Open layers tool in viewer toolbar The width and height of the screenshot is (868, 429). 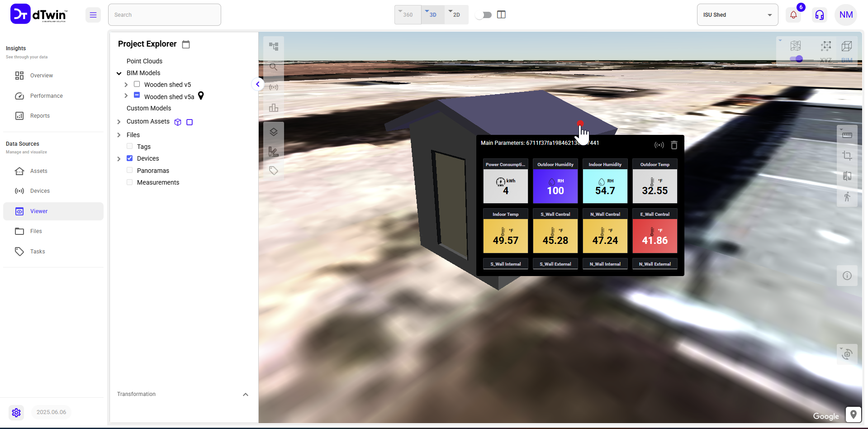coord(274,132)
